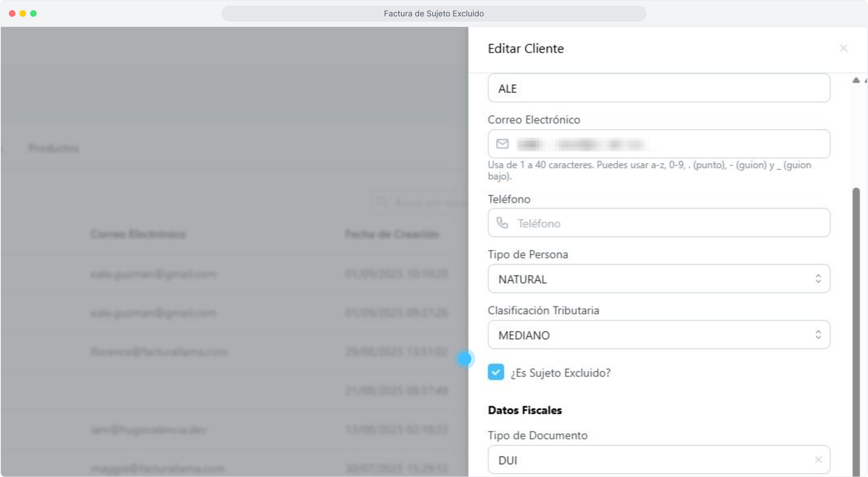Click the blue circle cursor indicator
Image resolution: width=868 pixels, height=477 pixels.
(x=464, y=359)
